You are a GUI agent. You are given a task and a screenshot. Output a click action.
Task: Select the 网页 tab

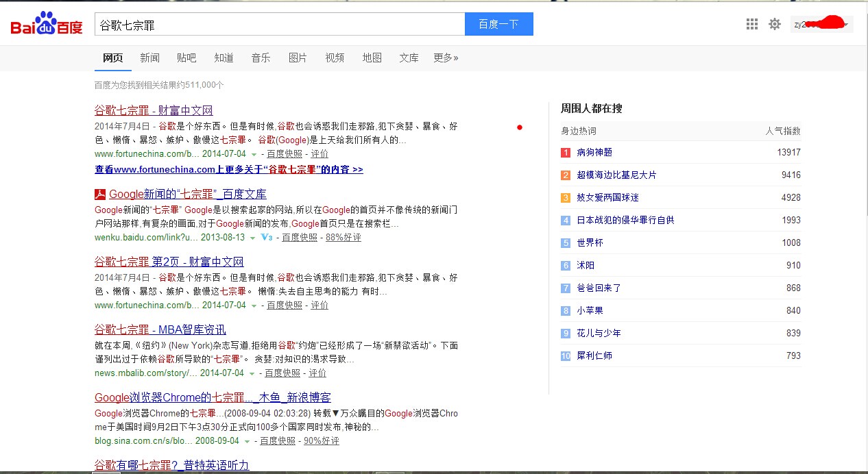coord(113,58)
